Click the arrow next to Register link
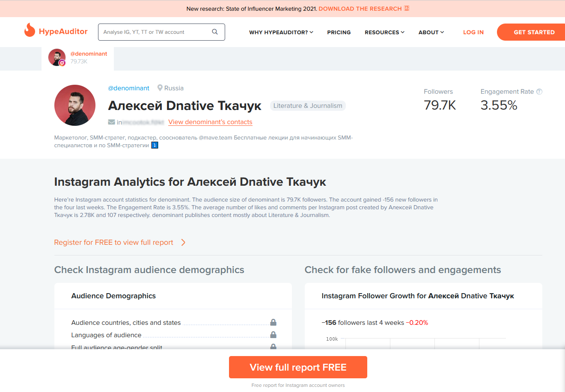Image resolution: width=565 pixels, height=392 pixels. click(x=183, y=242)
